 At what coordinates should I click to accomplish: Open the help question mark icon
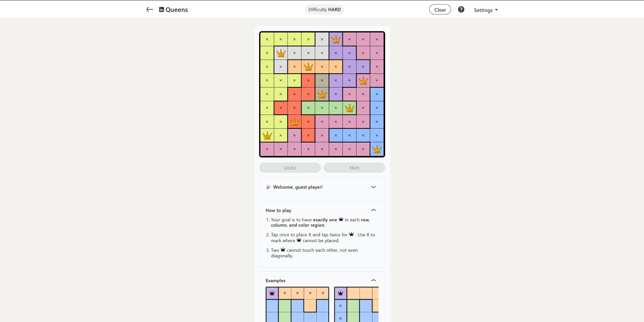pyautogui.click(x=461, y=10)
